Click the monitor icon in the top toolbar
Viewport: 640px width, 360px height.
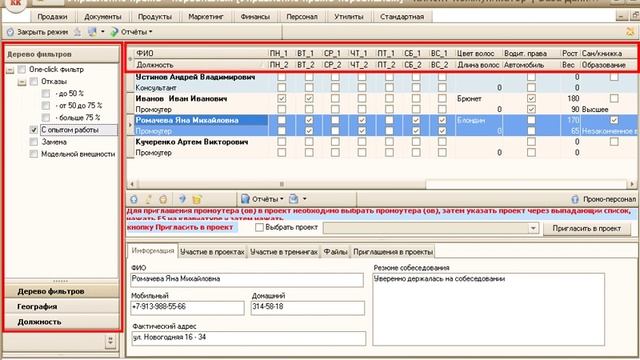click(92, 32)
